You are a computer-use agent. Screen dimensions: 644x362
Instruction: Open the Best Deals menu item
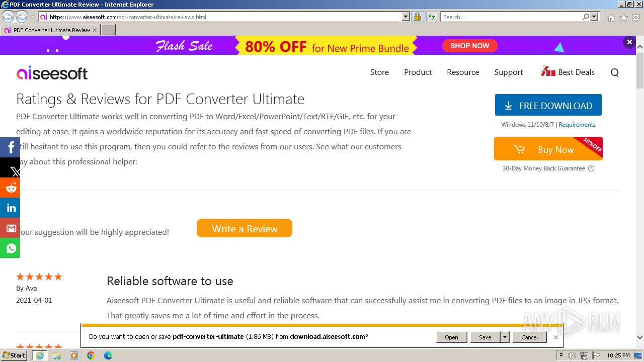[x=568, y=72]
